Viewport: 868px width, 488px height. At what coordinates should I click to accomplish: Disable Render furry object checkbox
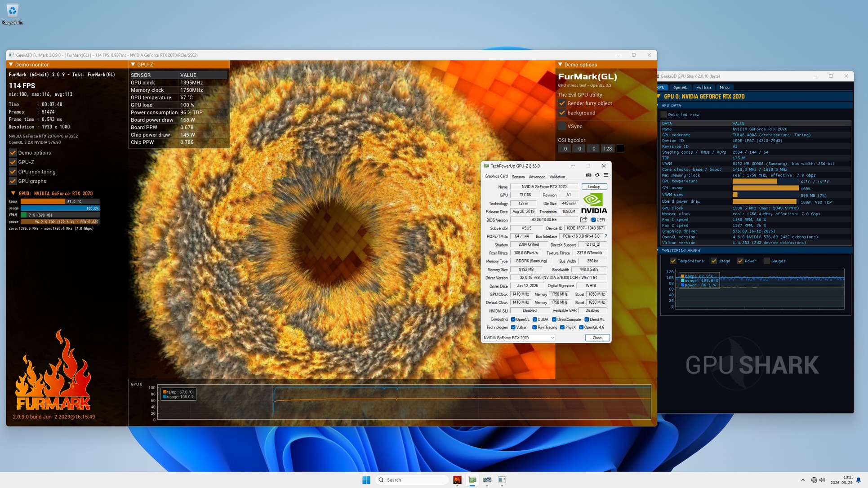point(562,103)
